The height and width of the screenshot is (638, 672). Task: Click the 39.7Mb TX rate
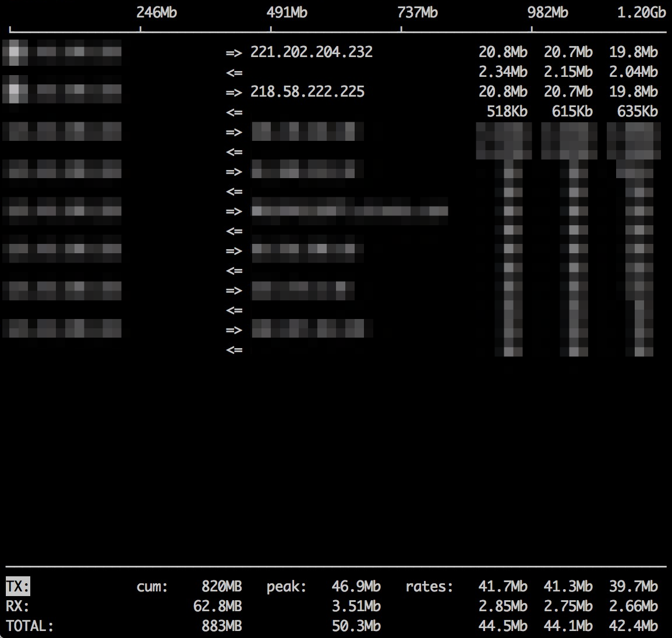coord(634,586)
